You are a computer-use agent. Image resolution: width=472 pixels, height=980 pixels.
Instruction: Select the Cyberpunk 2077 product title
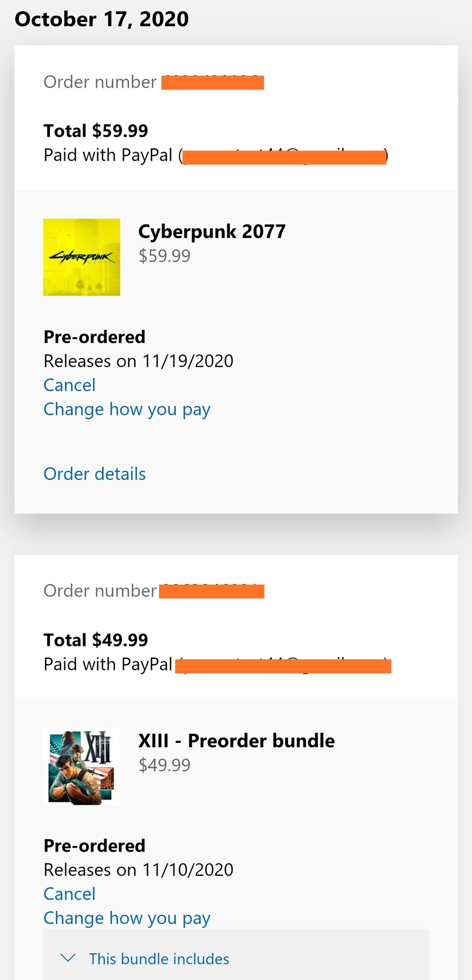coord(212,231)
